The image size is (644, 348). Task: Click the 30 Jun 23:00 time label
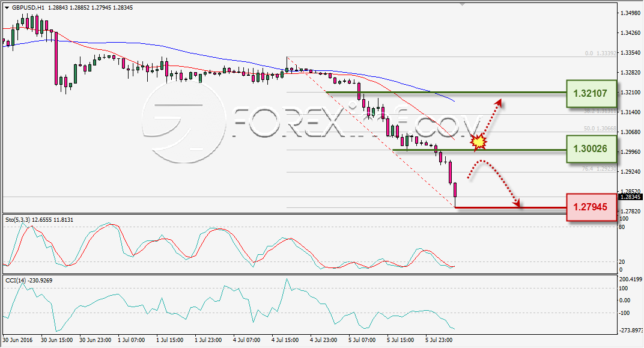tap(96, 340)
